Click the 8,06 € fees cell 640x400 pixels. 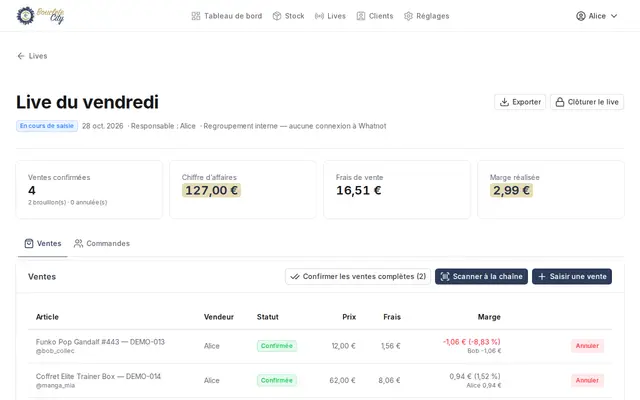tap(389, 380)
